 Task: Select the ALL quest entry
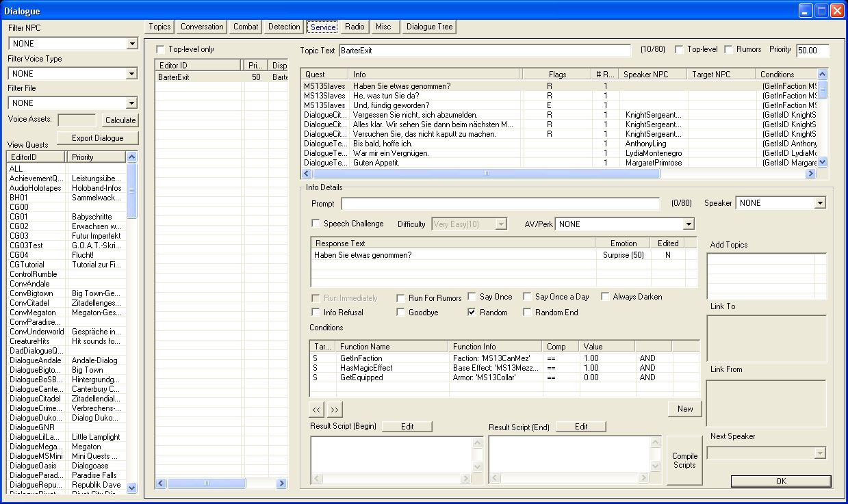[67, 168]
